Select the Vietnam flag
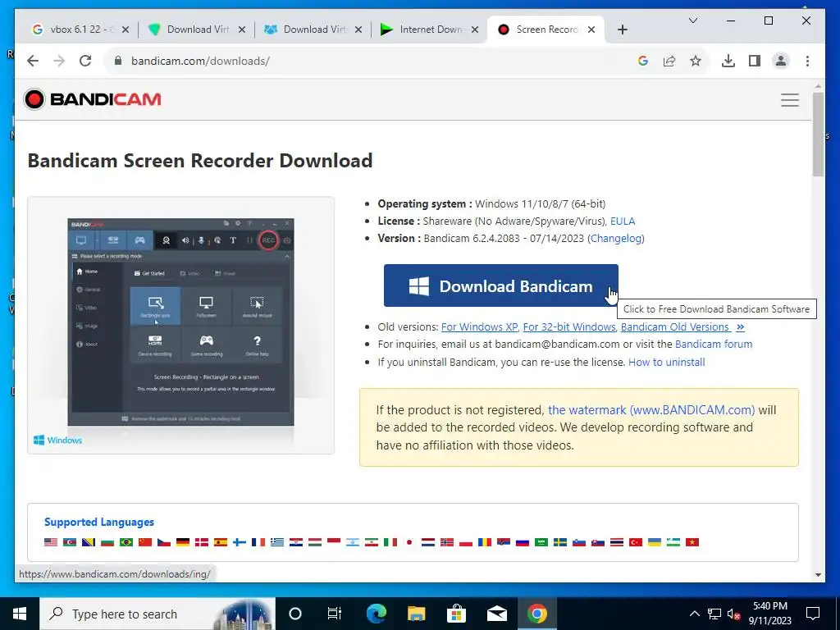 point(692,542)
